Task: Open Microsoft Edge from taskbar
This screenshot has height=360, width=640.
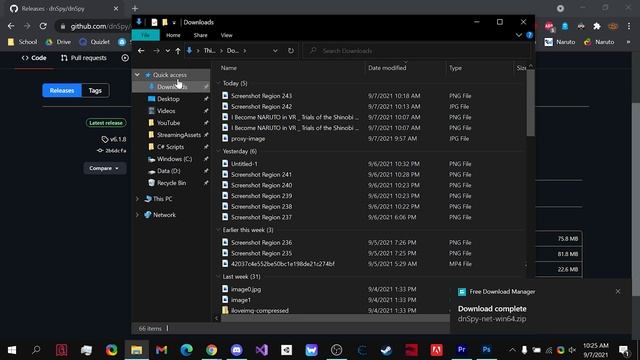Action: click(x=187, y=350)
